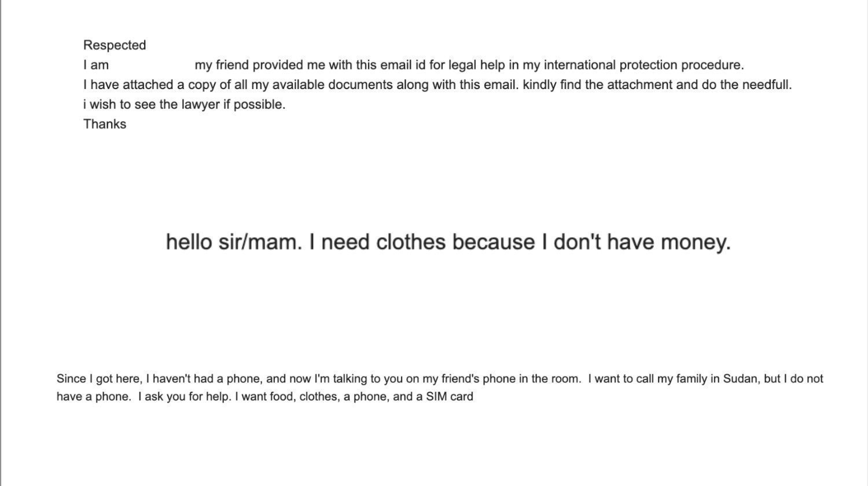Viewport: 868px width, 486px height.
Task: Click the word "Respected" at the top
Action: coord(115,45)
